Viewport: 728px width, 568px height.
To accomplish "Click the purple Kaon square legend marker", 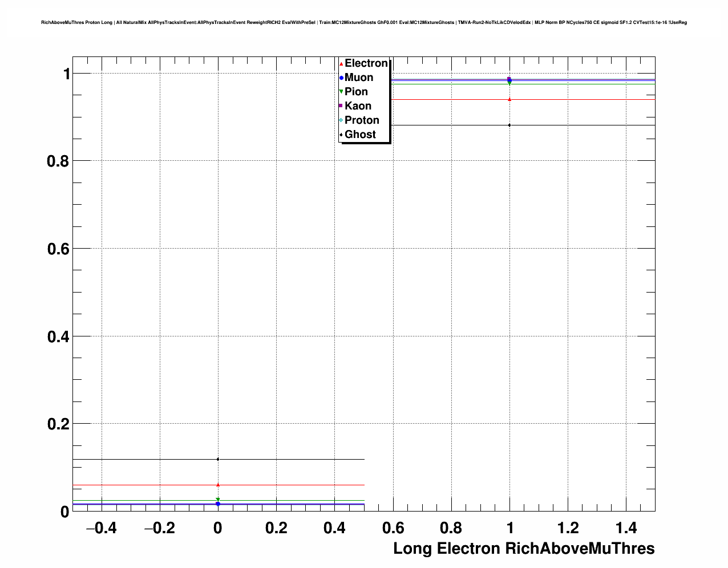I will (341, 106).
